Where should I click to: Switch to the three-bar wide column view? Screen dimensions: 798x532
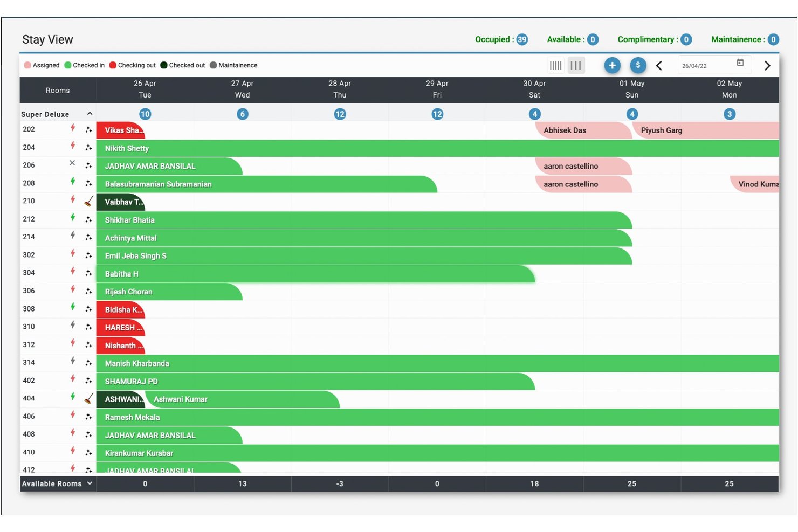point(576,65)
